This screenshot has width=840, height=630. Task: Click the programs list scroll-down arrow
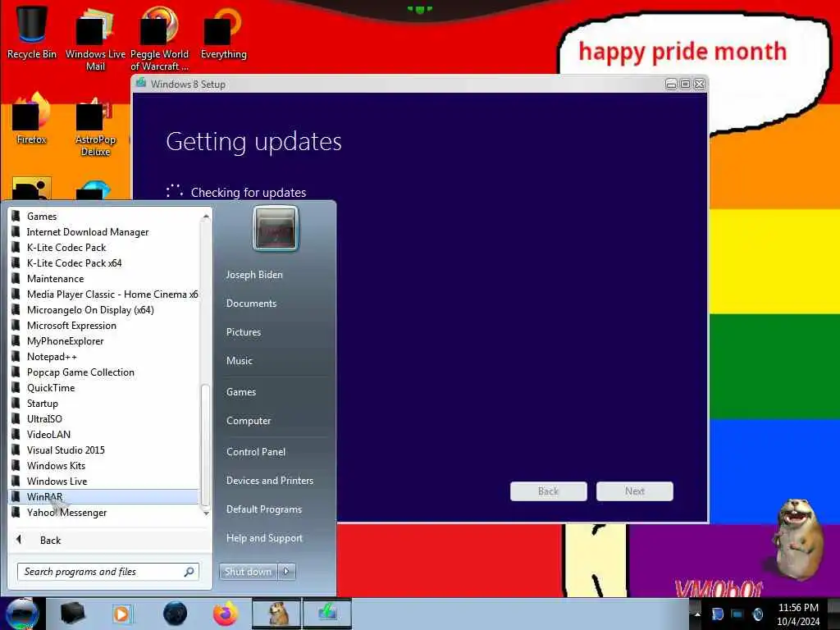click(206, 514)
